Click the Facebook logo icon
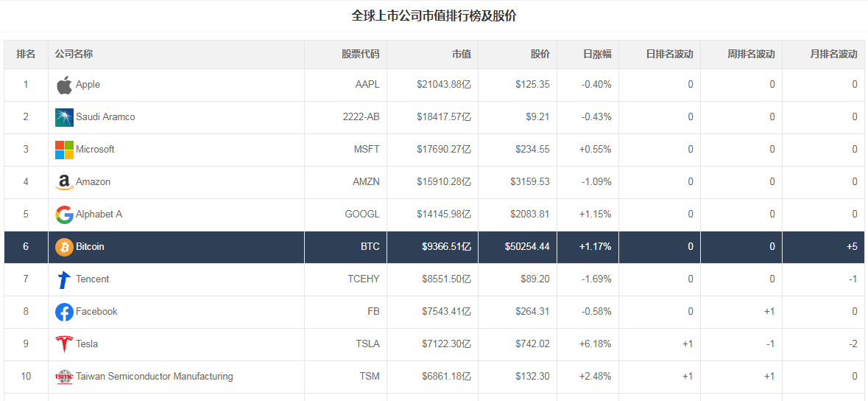Screen dimensions: 868x401 pyautogui.click(x=64, y=312)
